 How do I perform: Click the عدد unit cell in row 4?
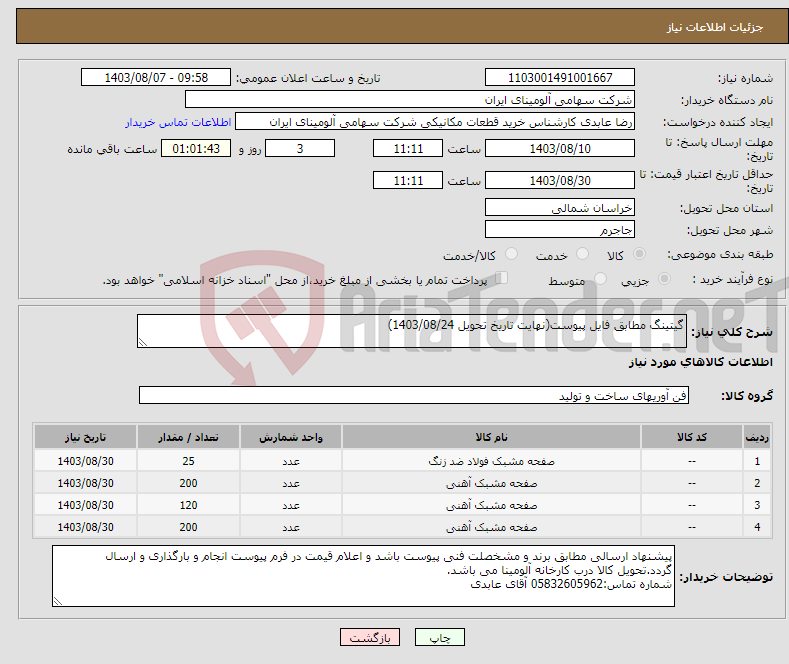pos(291,527)
